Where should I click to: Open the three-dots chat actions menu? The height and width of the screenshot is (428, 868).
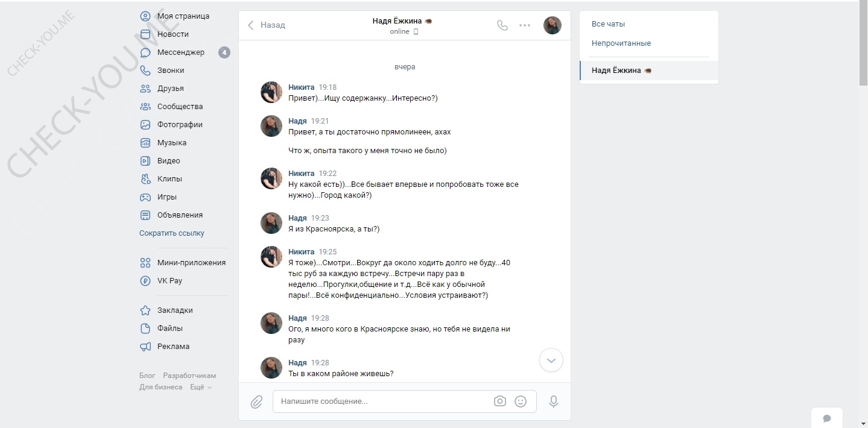525,25
